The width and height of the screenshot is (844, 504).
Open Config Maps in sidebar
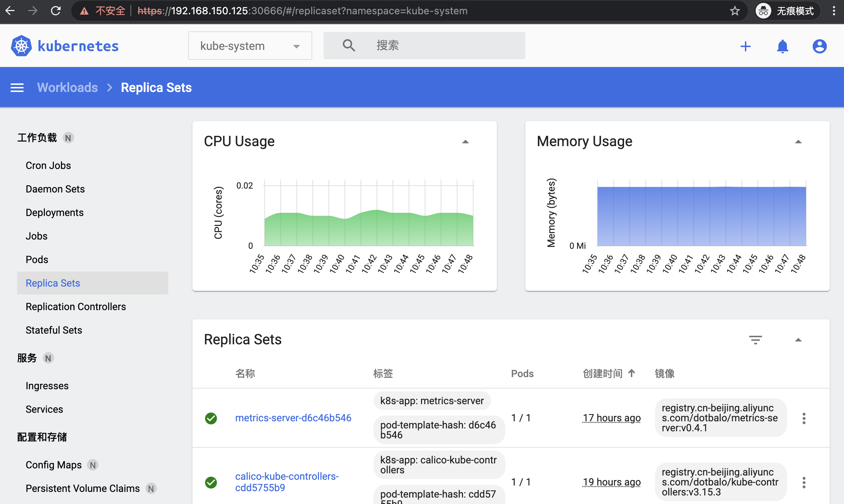[x=53, y=465]
